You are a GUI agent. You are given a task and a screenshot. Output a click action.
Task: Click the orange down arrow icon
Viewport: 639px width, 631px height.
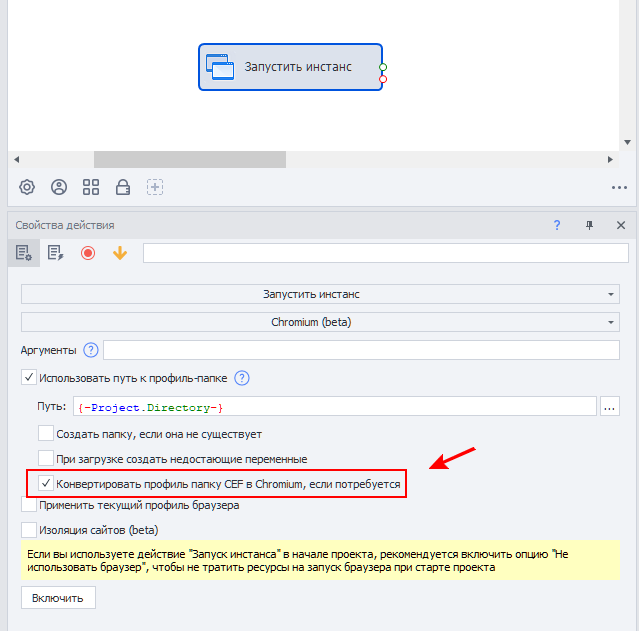coord(120,253)
